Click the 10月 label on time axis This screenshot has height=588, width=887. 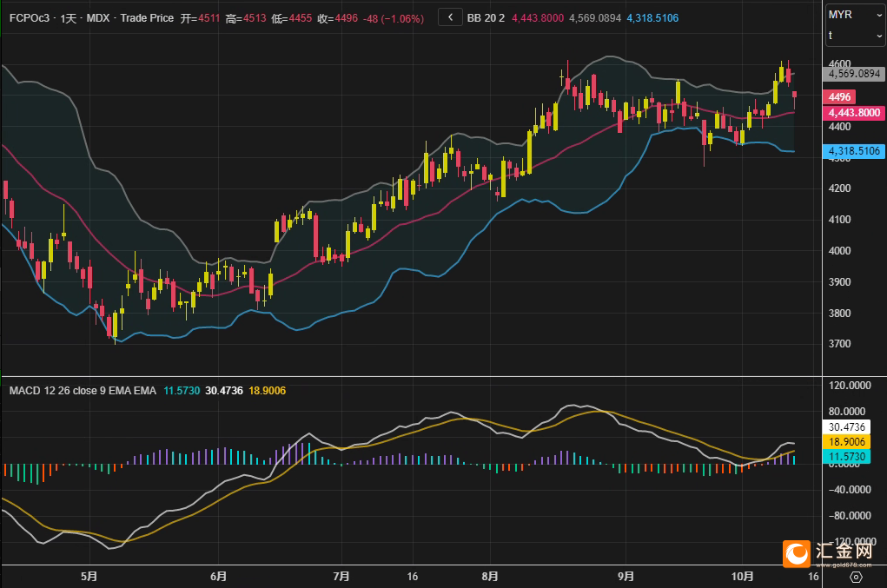pyautogui.click(x=741, y=576)
